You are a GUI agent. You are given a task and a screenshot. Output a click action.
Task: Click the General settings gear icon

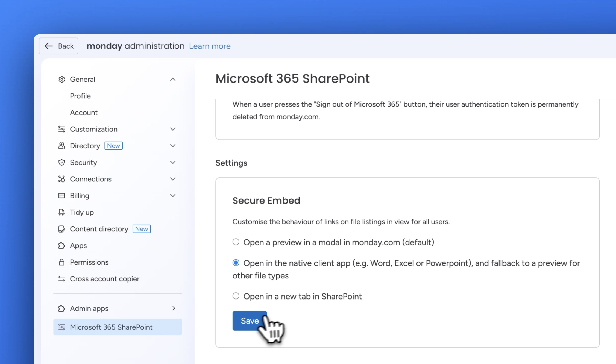(62, 79)
